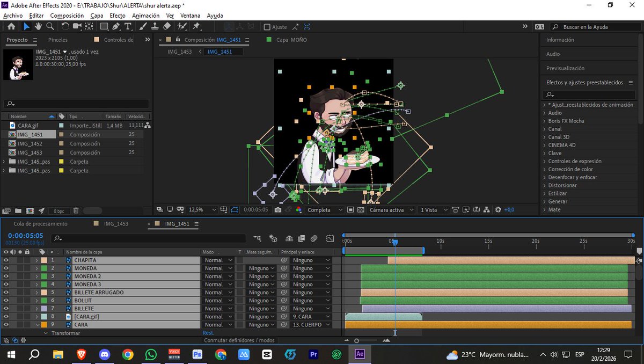Open the Cámara activa view dropdown
Screen dimensions: 644x364
click(392, 210)
